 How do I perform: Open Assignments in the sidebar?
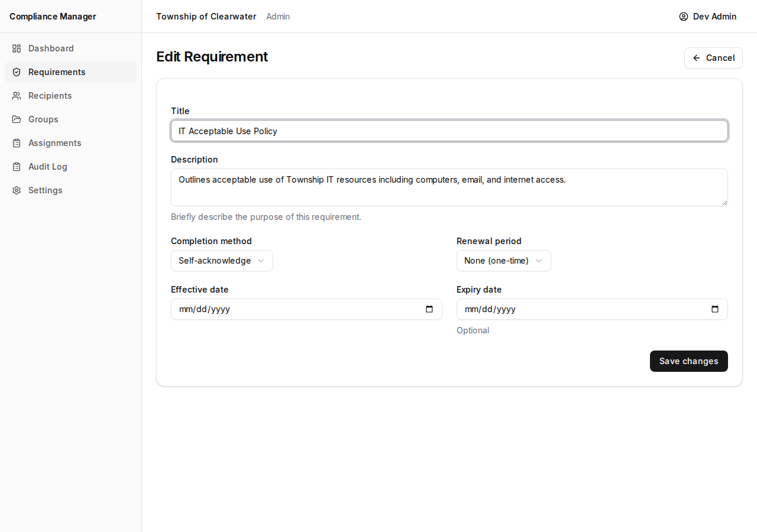[x=70, y=143]
